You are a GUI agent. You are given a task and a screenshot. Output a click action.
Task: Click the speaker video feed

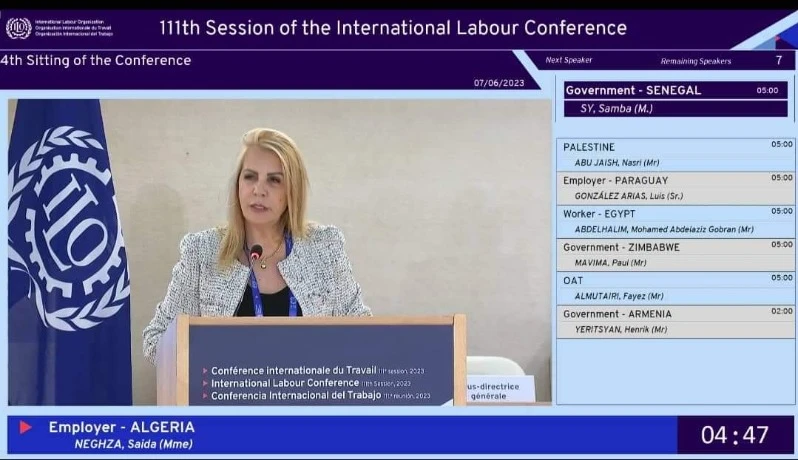[x=279, y=252]
